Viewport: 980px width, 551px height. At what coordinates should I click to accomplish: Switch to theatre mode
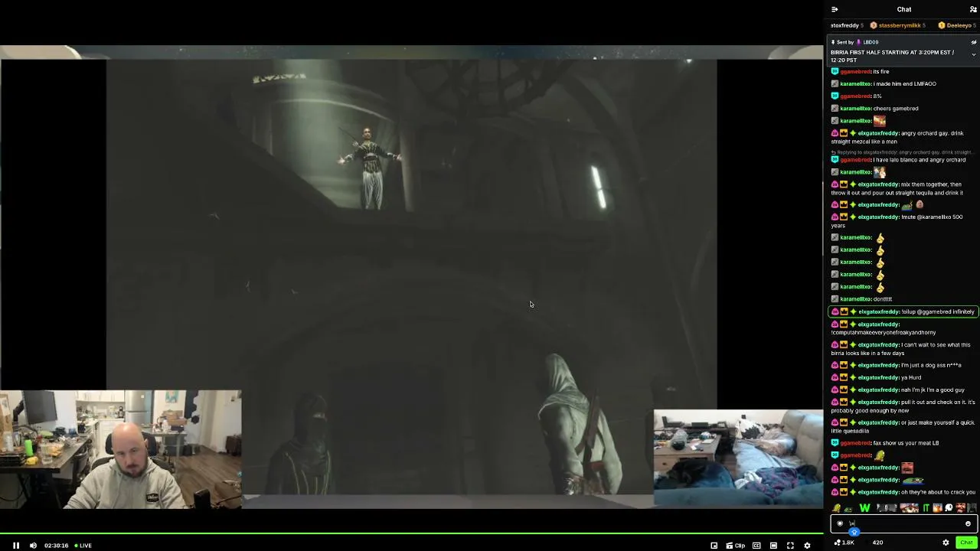773,546
